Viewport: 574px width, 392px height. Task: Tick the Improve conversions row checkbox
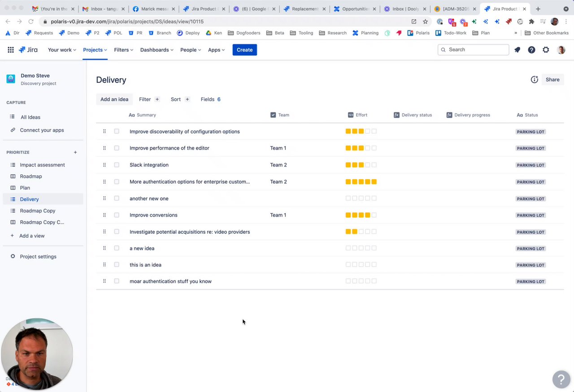tap(117, 215)
